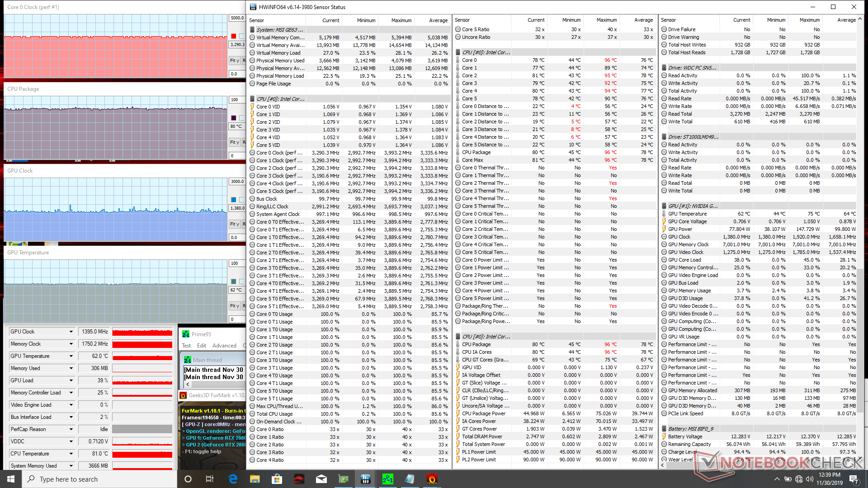The height and width of the screenshot is (488, 868).
Task: Click the battery icon in system tray
Action: click(788, 479)
